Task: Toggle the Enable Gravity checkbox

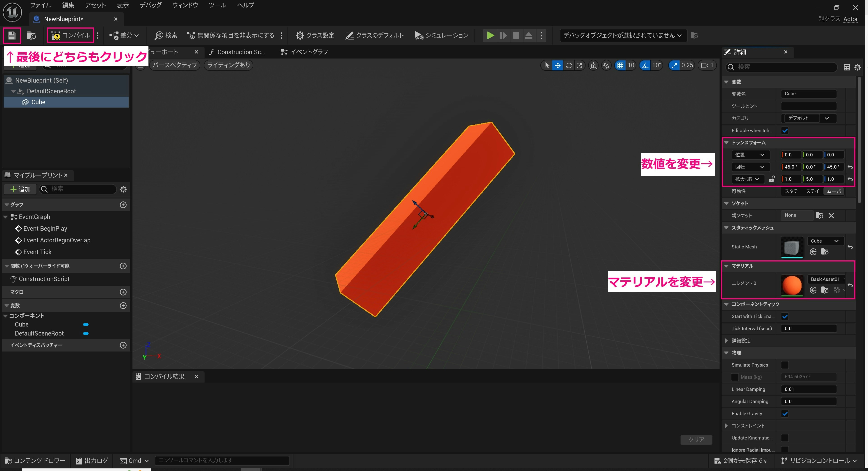Action: 786,413
